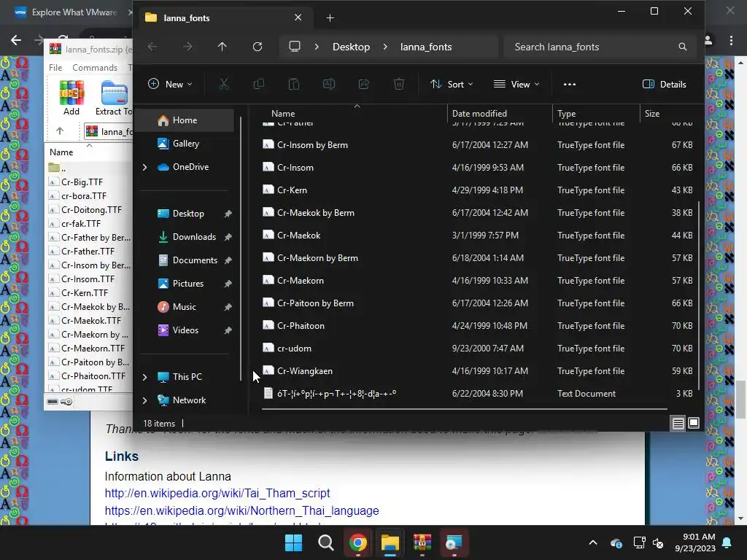The width and height of the screenshot is (747, 560).
Task: Open Documents quick access folder
Action: [195, 260]
